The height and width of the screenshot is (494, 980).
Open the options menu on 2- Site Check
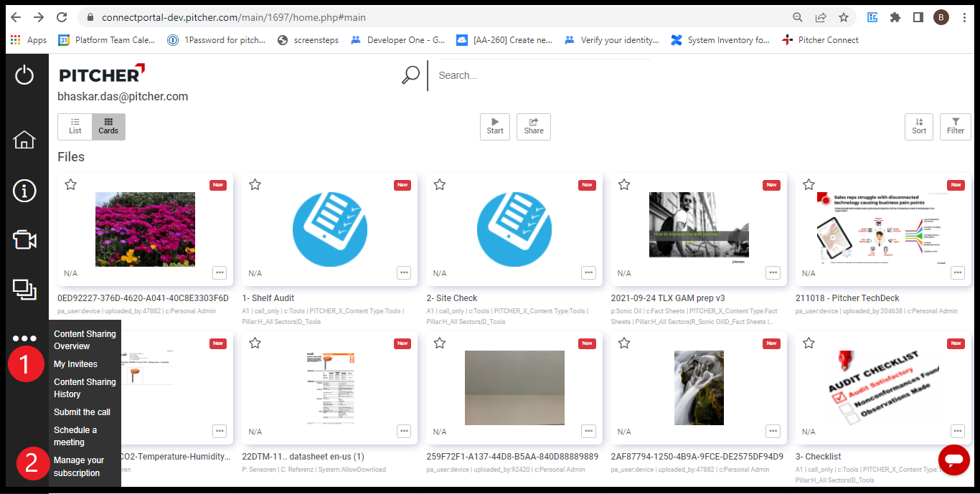(x=588, y=272)
